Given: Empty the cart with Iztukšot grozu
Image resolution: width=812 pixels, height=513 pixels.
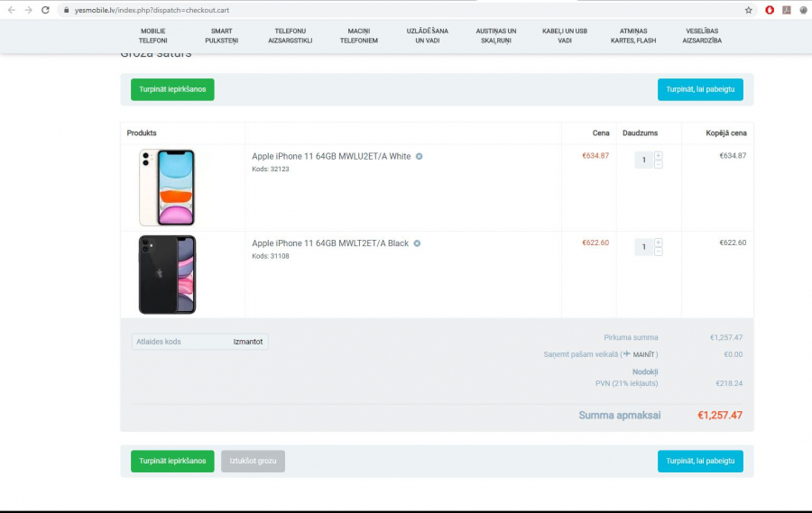Looking at the screenshot, I should pyautogui.click(x=253, y=462).
